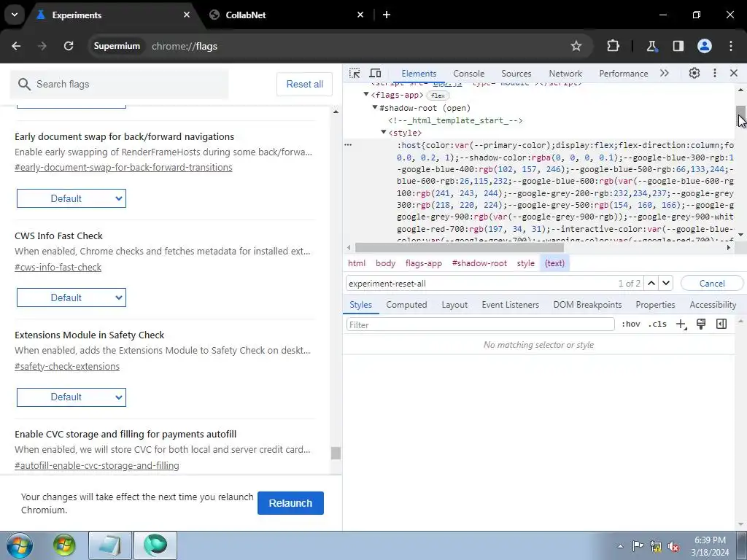This screenshot has height=560, width=747.
Task: Open the Chrome Labs flask icon
Action: (651, 46)
